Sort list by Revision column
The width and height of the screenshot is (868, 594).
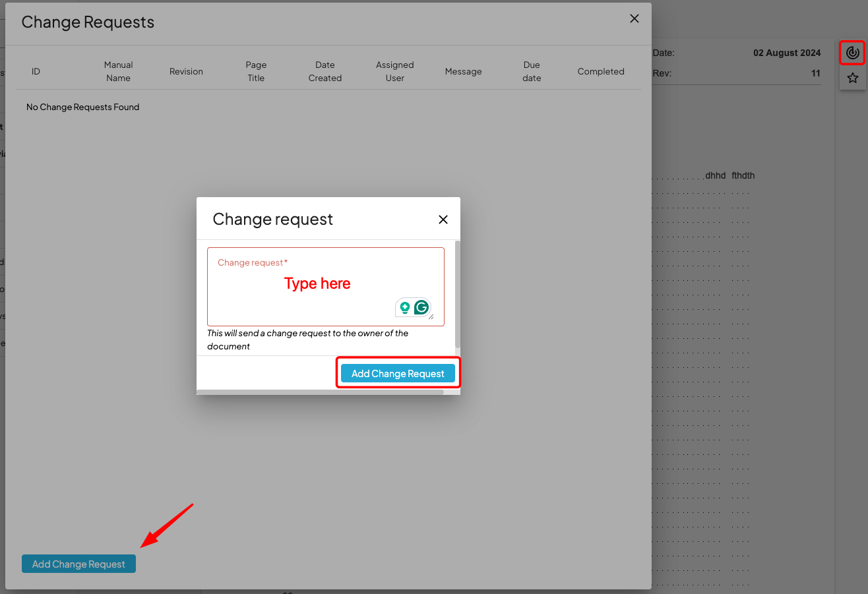[185, 71]
